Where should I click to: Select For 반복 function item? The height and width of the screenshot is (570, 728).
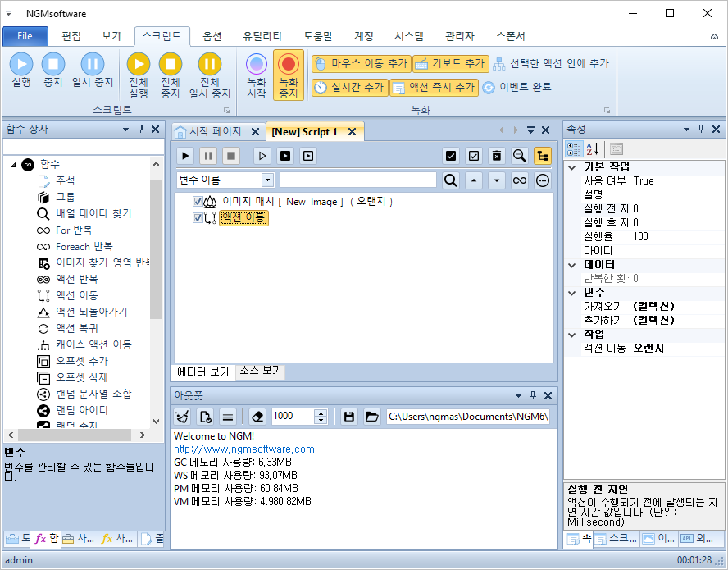[x=74, y=230]
